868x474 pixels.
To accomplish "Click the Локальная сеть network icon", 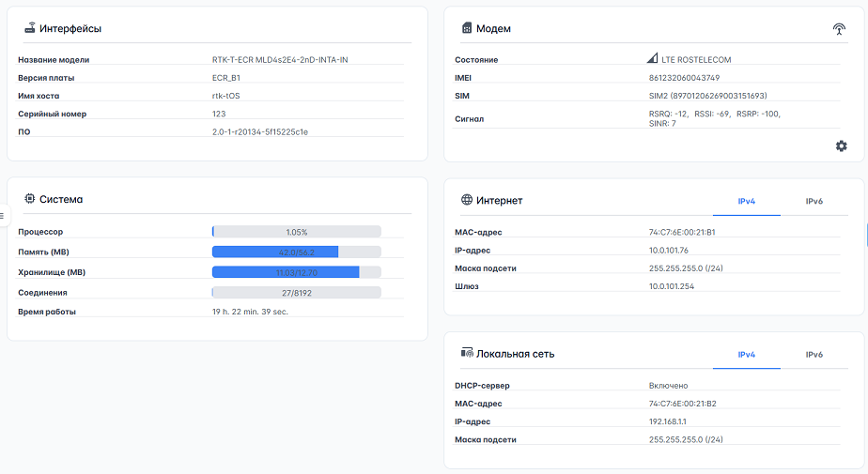I will (467, 353).
